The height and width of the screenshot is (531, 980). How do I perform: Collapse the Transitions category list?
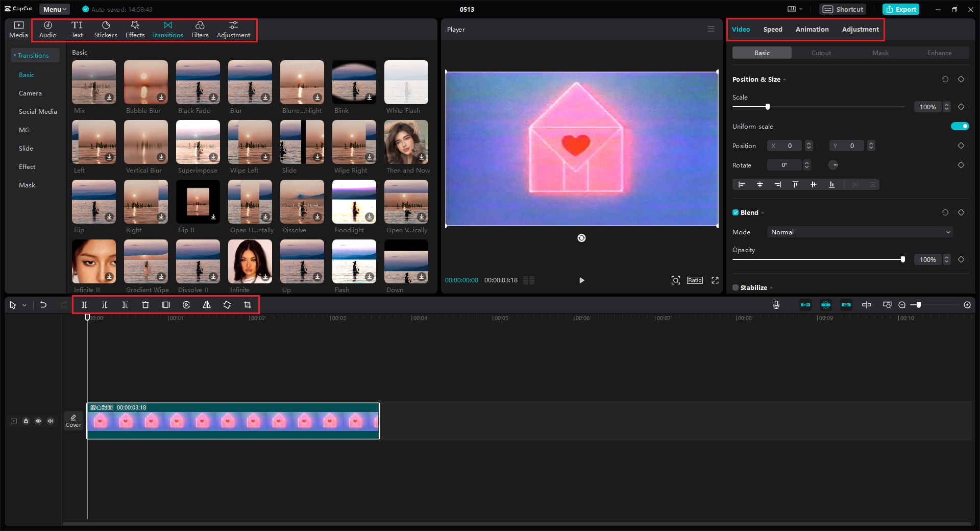tap(15, 55)
